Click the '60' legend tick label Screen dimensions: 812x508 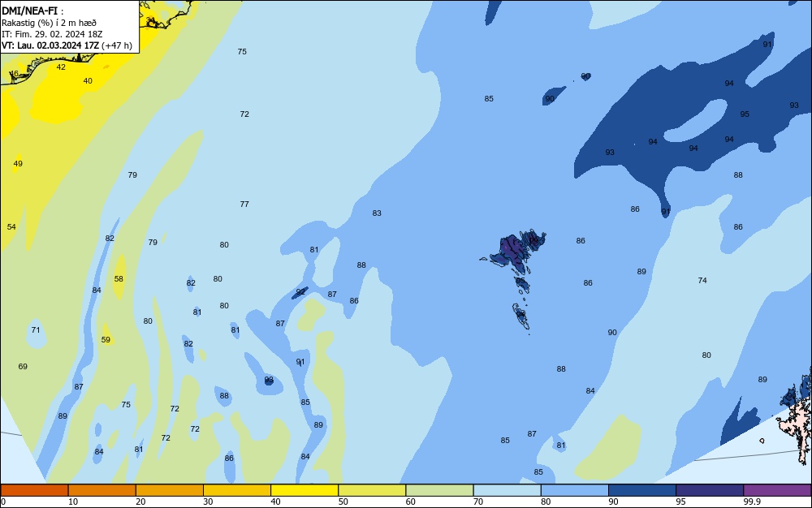[x=411, y=502]
